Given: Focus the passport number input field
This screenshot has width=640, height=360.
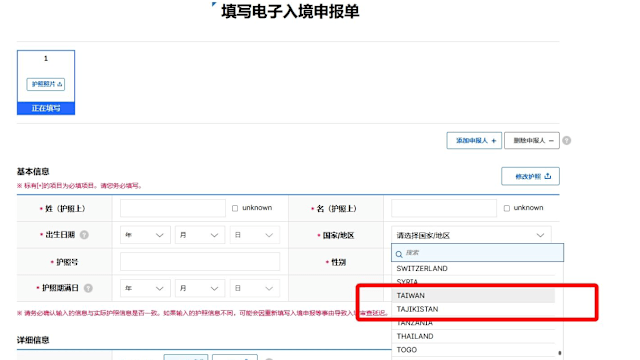Looking at the screenshot, I should coord(200,262).
